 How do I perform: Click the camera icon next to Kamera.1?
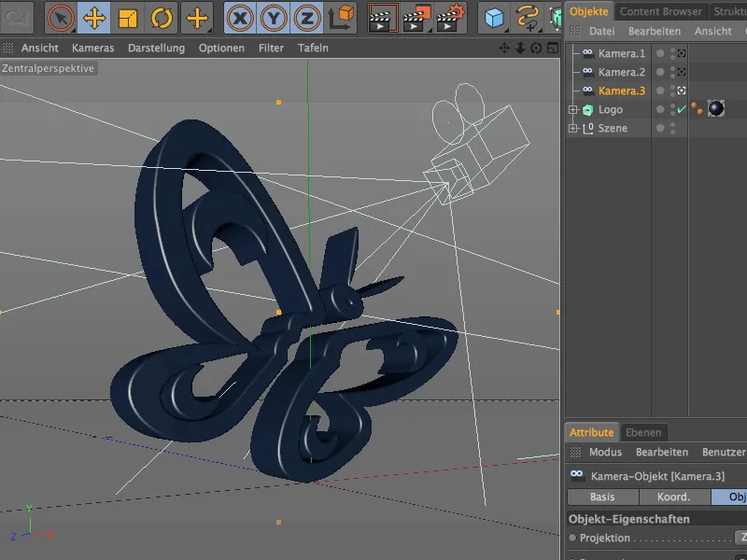pos(588,53)
